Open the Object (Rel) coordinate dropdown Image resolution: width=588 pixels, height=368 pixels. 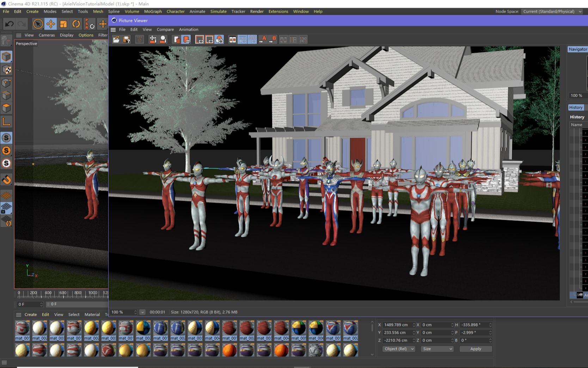click(398, 349)
